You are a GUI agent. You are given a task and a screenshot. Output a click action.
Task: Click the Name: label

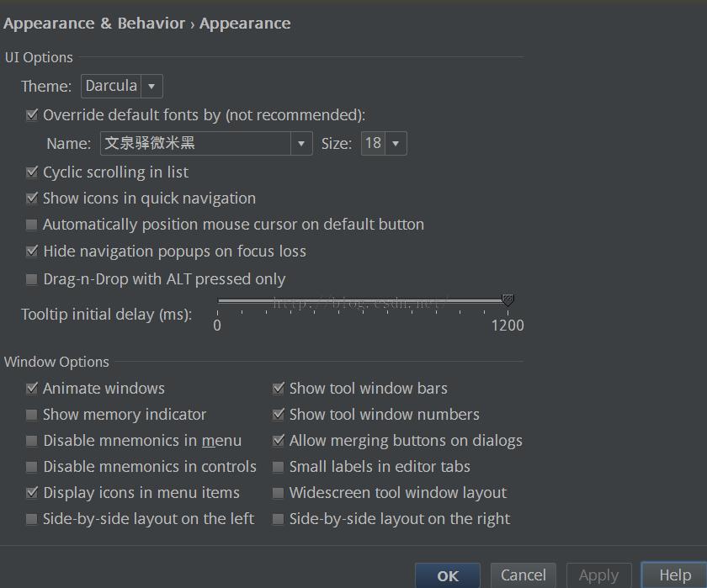[68, 143]
